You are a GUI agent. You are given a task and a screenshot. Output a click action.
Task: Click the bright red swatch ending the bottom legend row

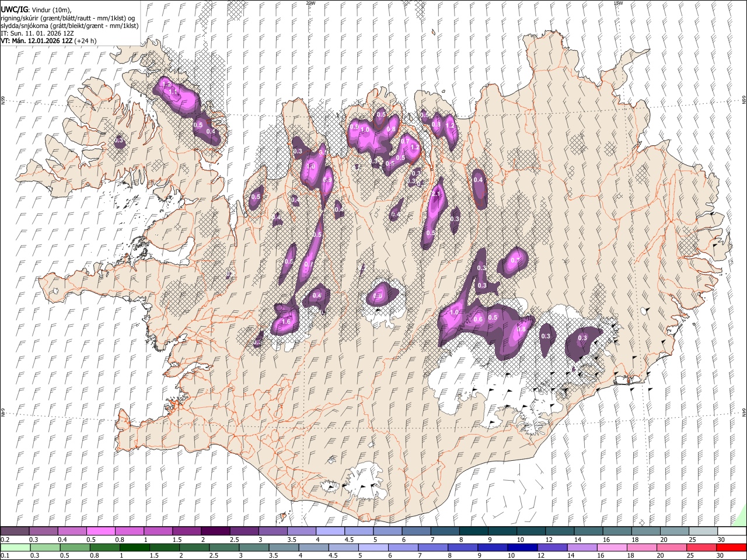[731, 547]
